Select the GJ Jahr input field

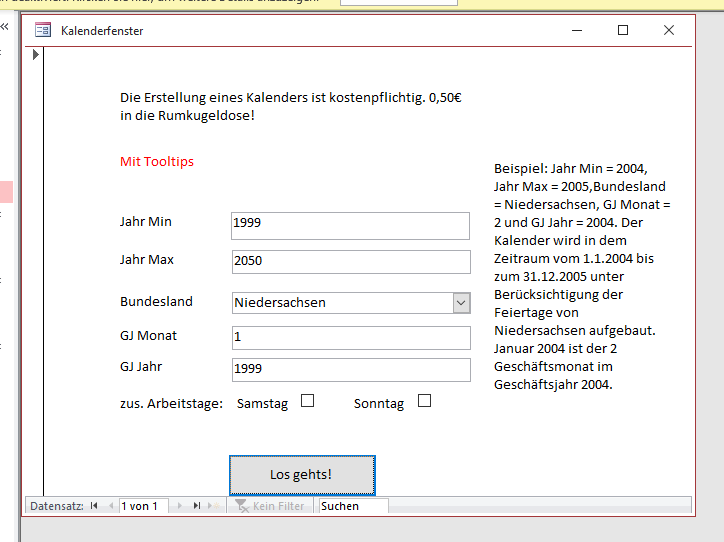[350, 369]
